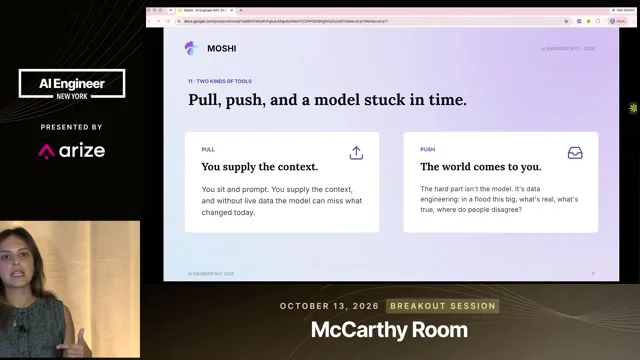Select the Moshi AI Engineer NYC browser tab
Viewport: 640px width, 360px height.
(x=205, y=10)
